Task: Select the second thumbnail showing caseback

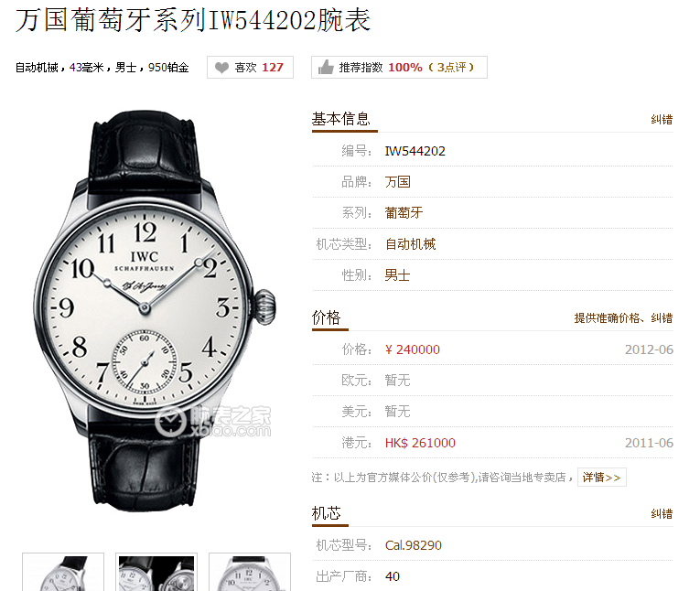Action: point(156,573)
